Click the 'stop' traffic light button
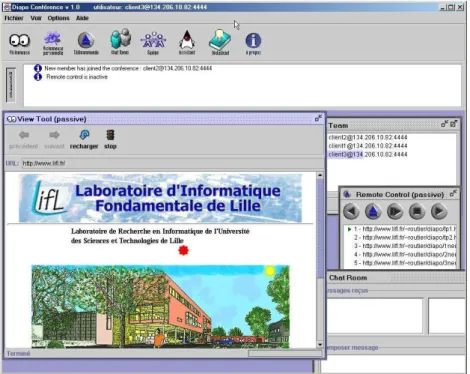This screenshot has width=470, height=374. click(x=110, y=140)
